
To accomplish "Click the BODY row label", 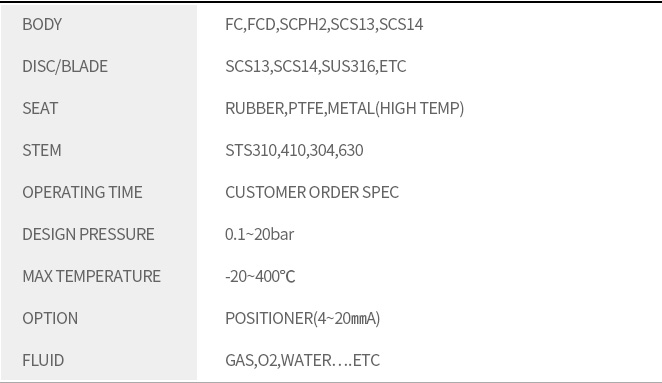I will 42,24.
